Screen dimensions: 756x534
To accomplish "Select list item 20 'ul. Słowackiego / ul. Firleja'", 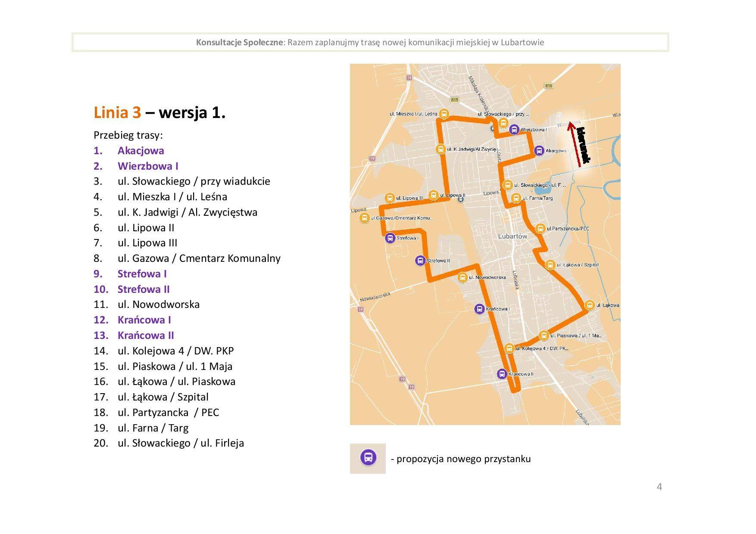I will point(169,443).
